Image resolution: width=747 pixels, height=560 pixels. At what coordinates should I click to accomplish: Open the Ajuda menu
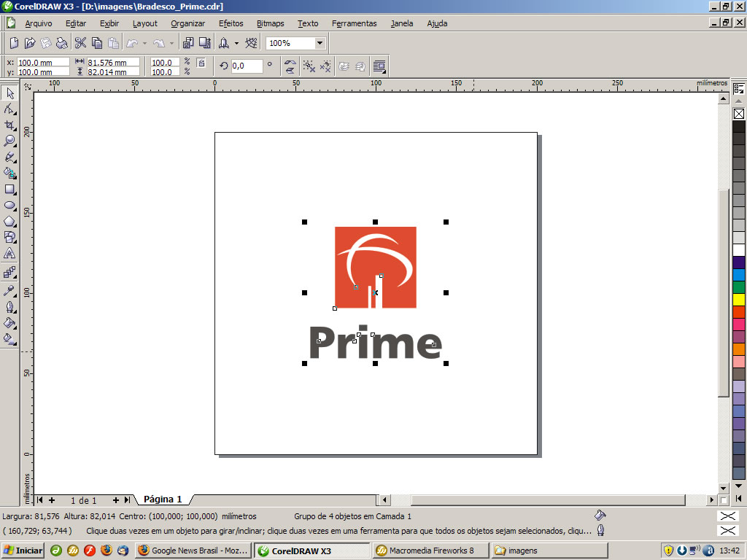437,23
